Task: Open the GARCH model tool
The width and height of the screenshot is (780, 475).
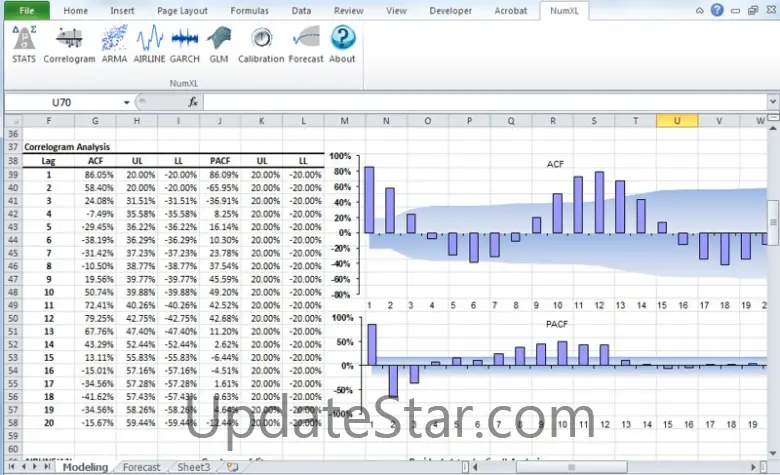Action: point(184,44)
